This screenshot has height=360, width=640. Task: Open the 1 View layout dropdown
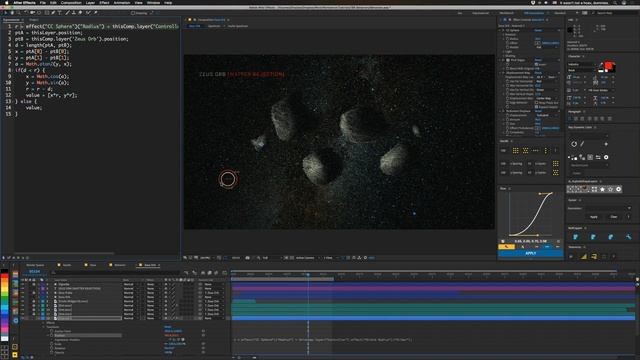point(330,258)
